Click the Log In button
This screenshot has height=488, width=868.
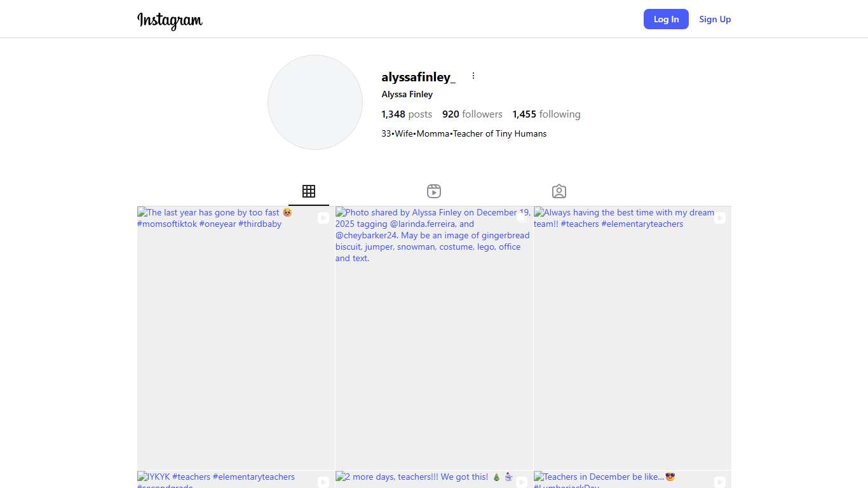[666, 19]
